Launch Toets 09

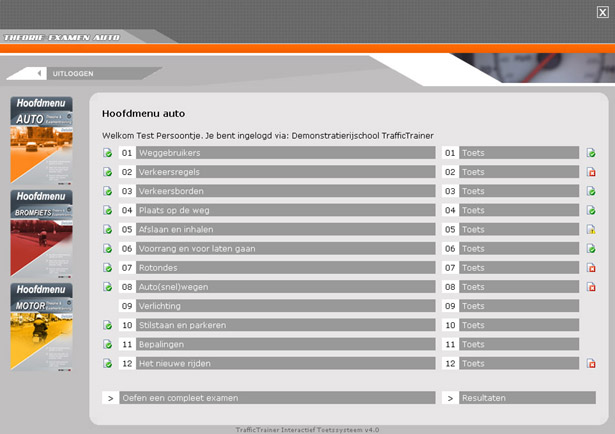[510, 306]
